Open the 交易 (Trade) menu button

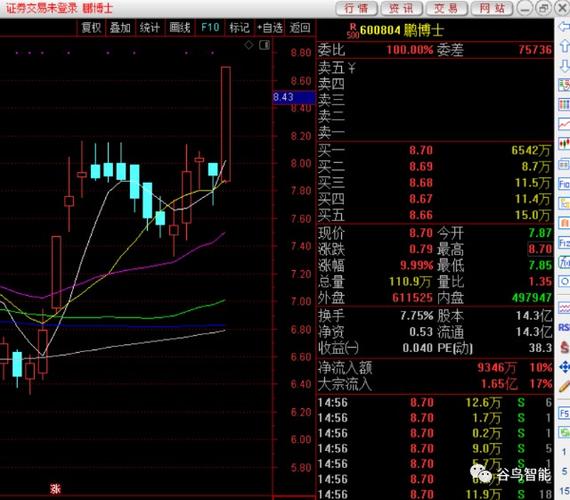click(x=446, y=8)
